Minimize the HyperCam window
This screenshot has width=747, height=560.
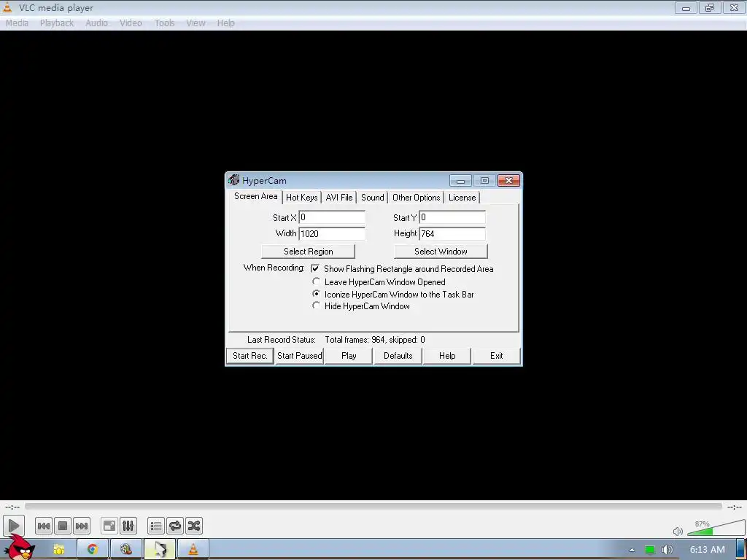point(461,181)
